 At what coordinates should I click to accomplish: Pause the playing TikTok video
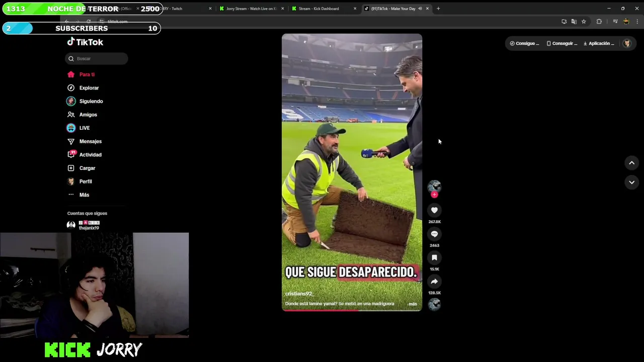click(352, 172)
